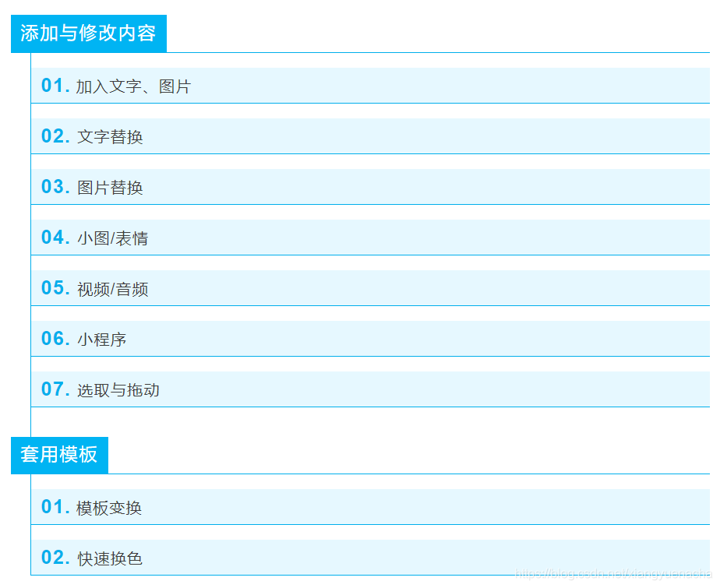Viewport: 720px width, 588px height.
Task: Open 01. 模板变换 under 套用模板
Action: (370, 507)
